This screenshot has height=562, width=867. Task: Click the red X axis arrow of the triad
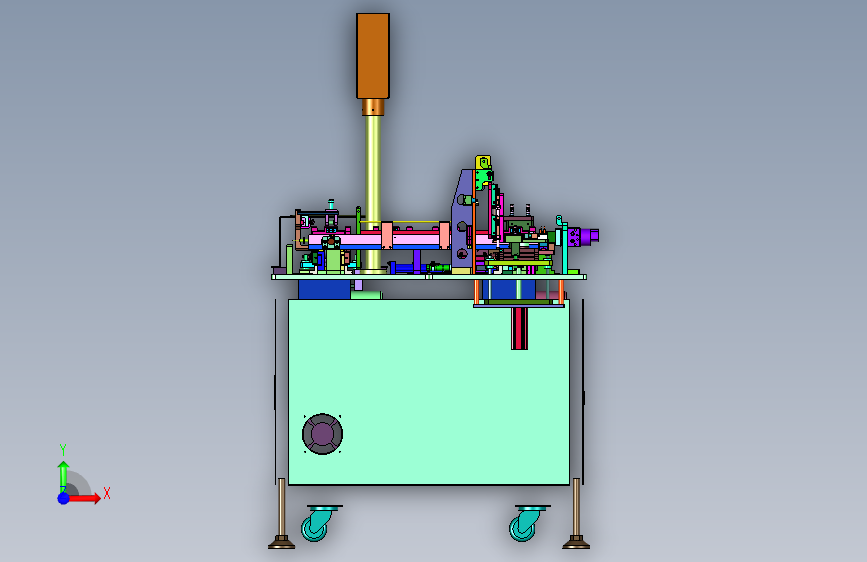click(x=84, y=498)
